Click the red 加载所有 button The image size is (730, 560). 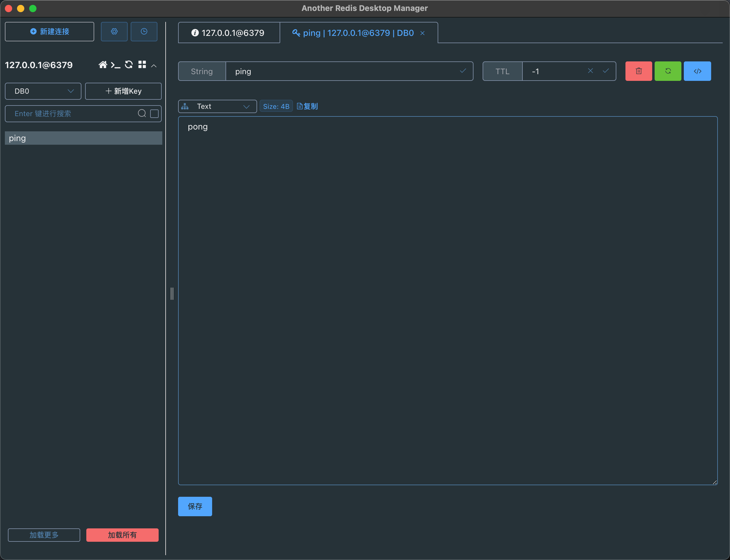[122, 535]
